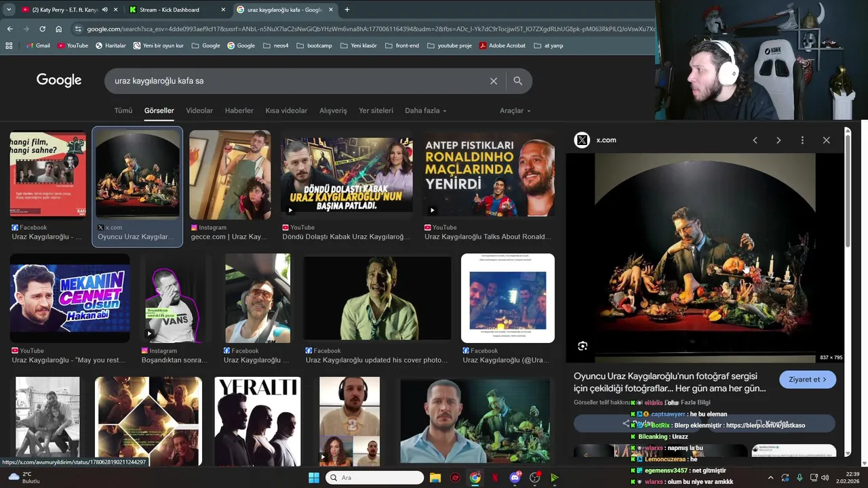
Task: Expand the bootcamp bookmark folder
Action: (314, 45)
